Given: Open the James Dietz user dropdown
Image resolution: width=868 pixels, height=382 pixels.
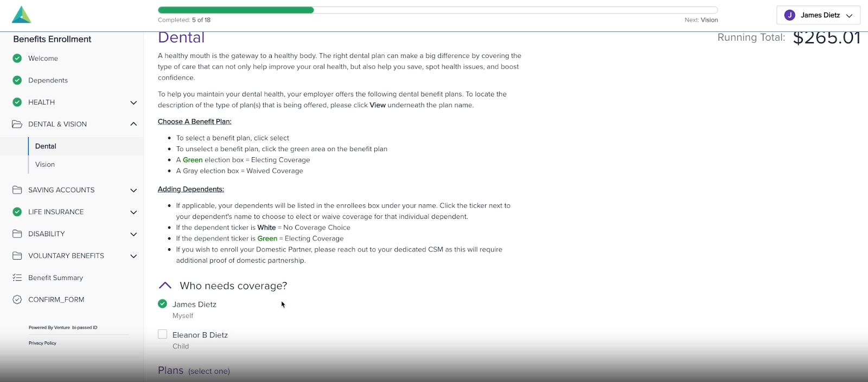Looking at the screenshot, I should tap(849, 16).
